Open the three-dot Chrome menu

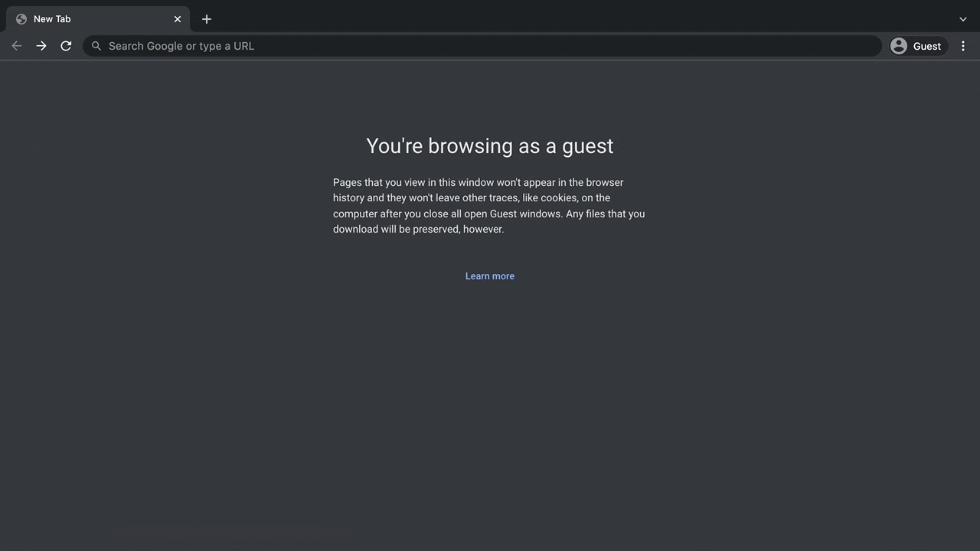[963, 46]
